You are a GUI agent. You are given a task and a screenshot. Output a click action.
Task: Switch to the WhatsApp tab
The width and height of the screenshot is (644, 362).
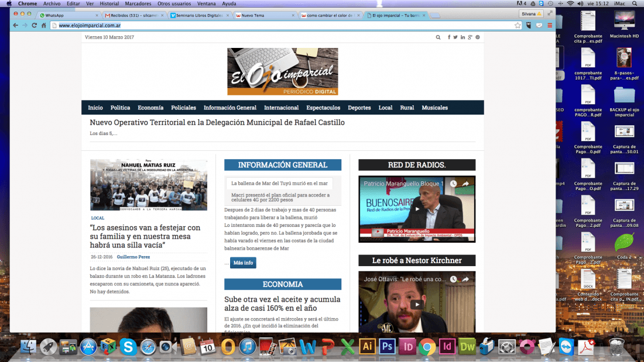point(68,15)
